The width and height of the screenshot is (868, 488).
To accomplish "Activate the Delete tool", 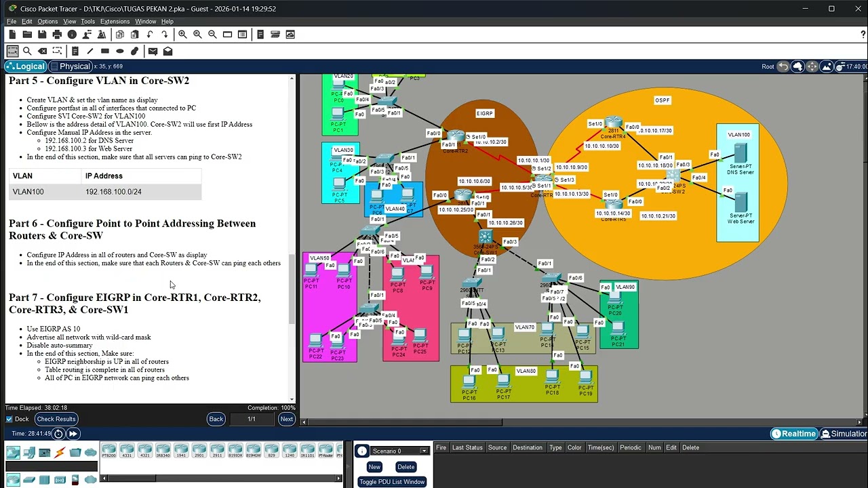I will 42,51.
